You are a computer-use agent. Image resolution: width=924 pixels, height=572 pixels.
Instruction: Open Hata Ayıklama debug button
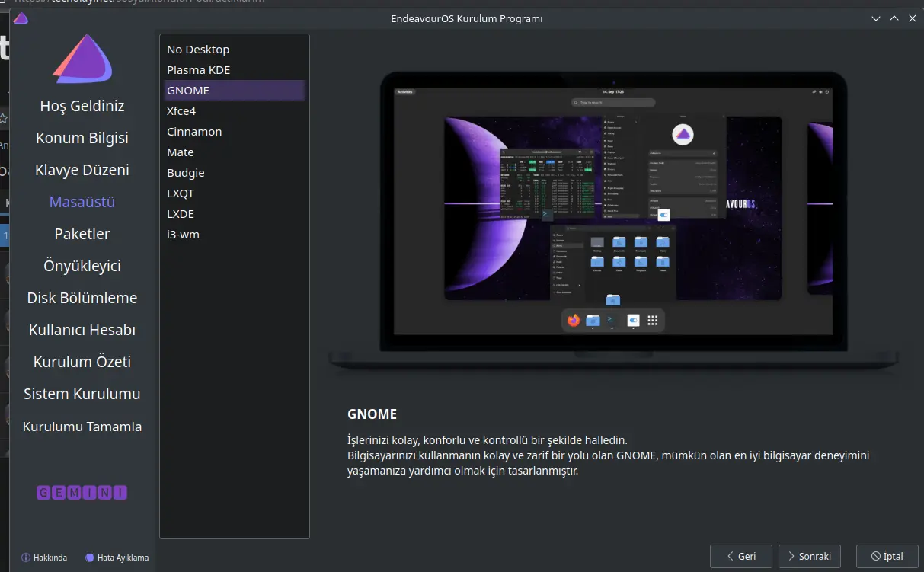(x=117, y=558)
